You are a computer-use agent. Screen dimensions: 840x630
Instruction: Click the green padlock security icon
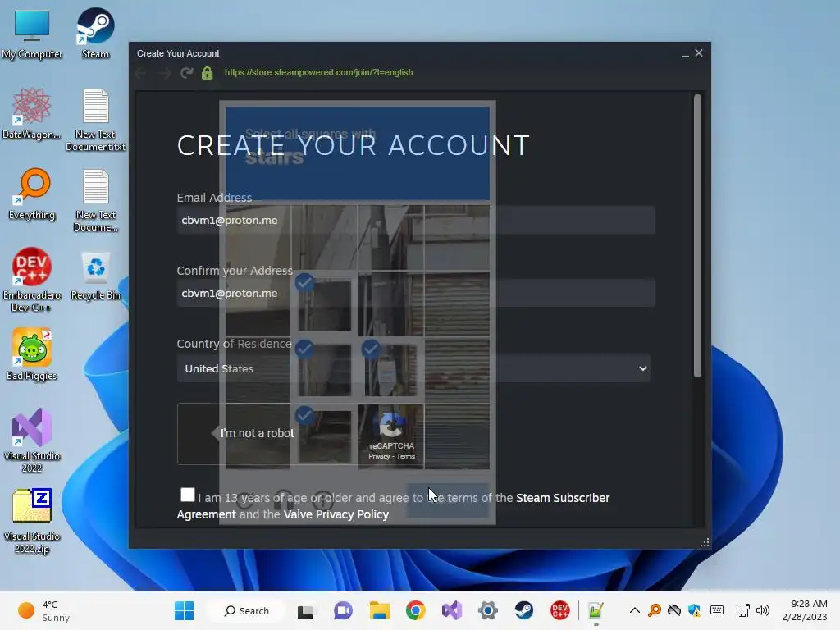[208, 73]
